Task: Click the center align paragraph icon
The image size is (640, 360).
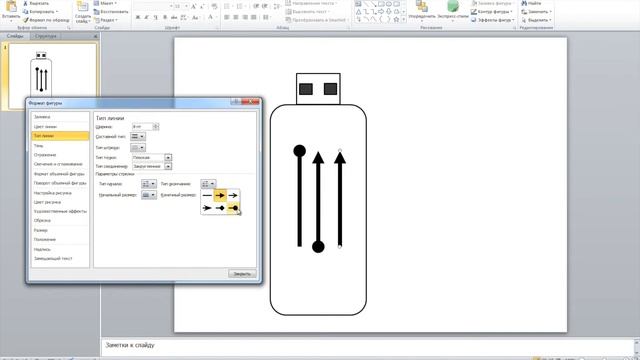Action: click(236, 18)
